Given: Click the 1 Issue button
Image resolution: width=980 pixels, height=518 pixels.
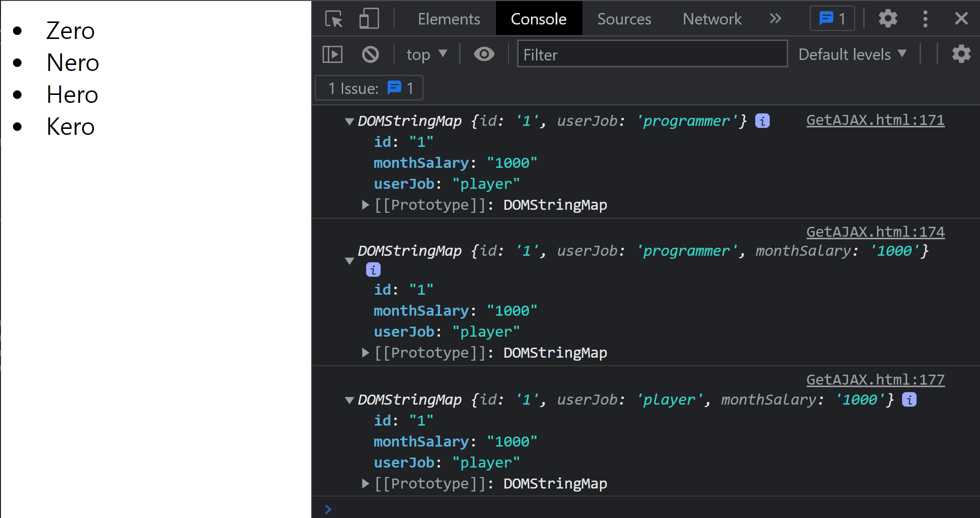Looking at the screenshot, I should 369,88.
